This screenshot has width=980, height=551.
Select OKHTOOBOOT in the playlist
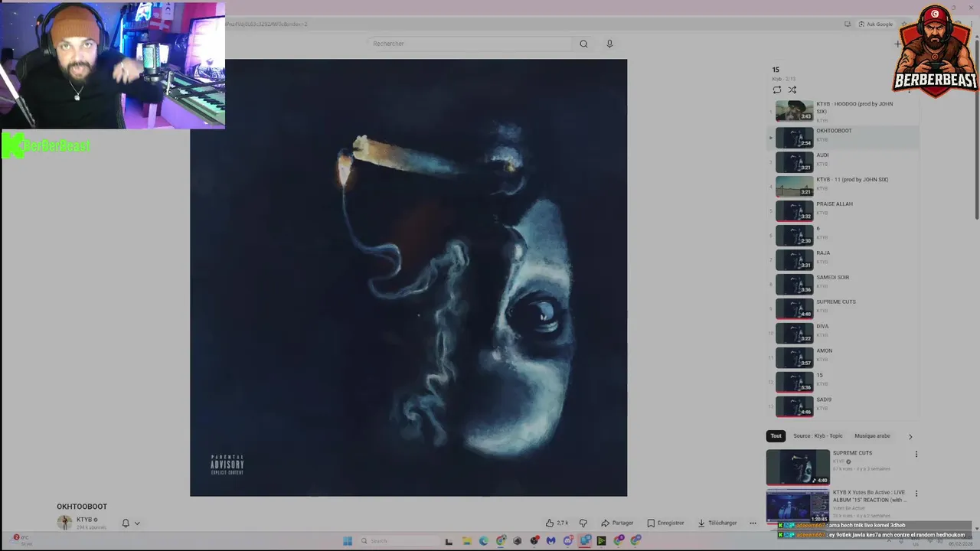click(842, 137)
